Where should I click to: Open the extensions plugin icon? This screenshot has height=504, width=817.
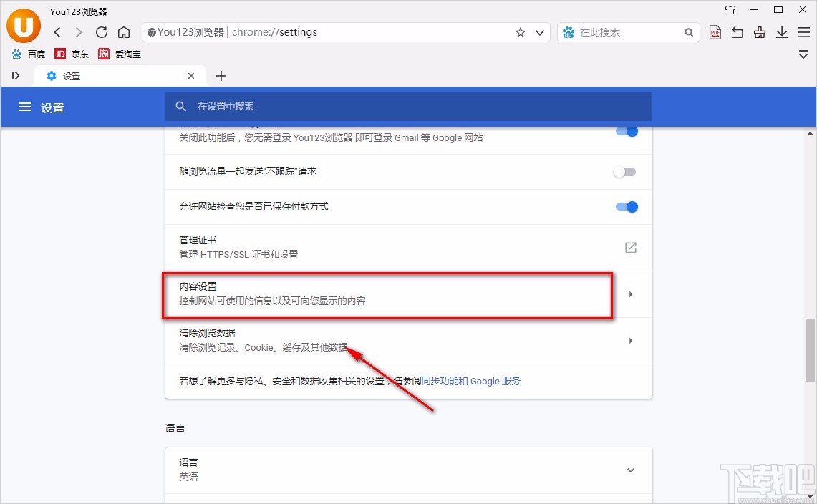tap(760, 32)
